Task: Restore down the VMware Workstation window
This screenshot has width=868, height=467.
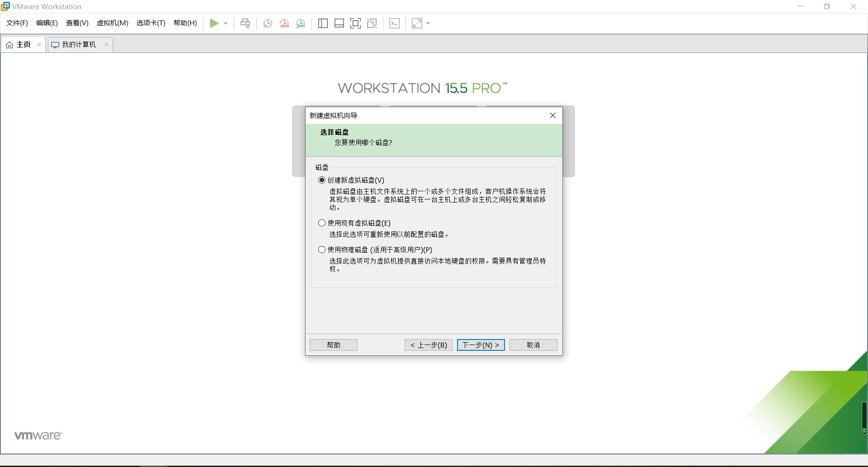Action: click(827, 6)
